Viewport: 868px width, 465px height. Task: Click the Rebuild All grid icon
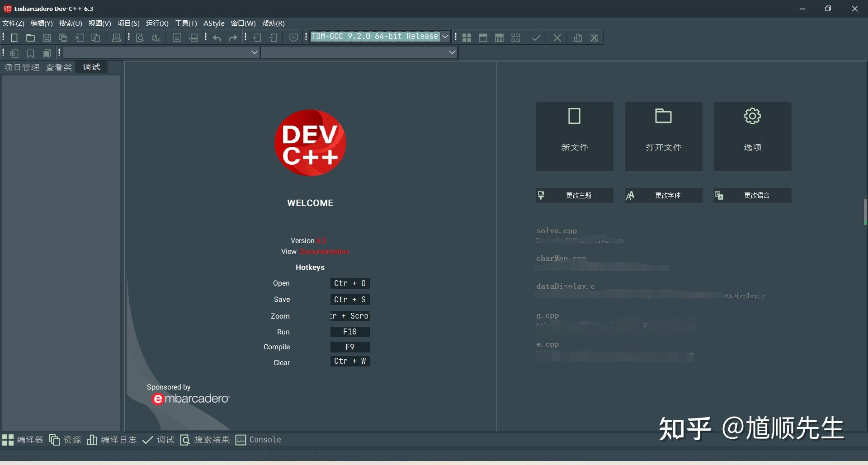pyautogui.click(x=516, y=38)
